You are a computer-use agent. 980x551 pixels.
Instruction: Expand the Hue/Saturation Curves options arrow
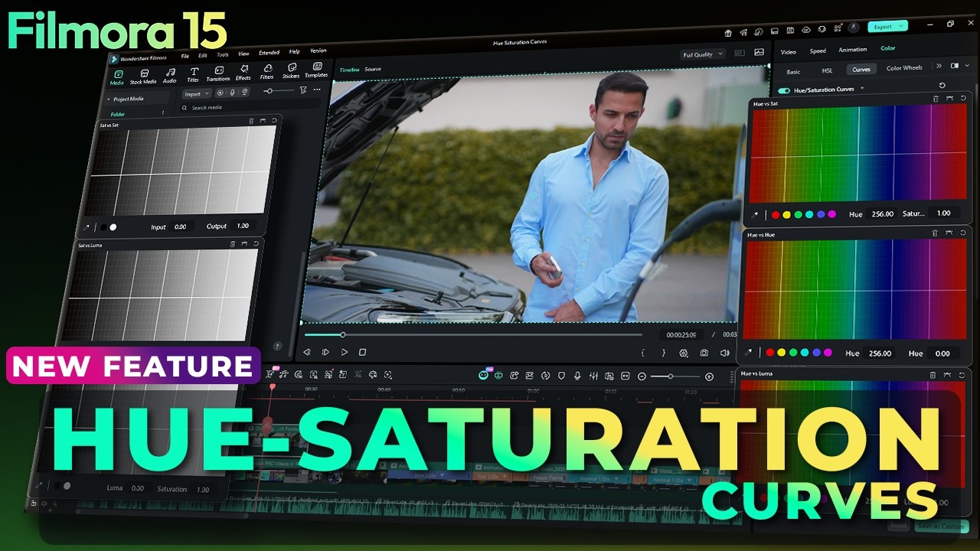click(x=862, y=89)
